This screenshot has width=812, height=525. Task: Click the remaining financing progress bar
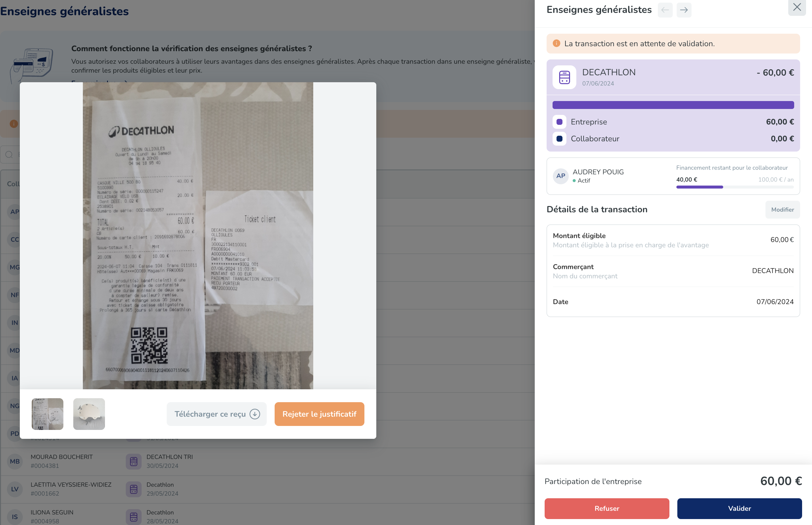735,187
